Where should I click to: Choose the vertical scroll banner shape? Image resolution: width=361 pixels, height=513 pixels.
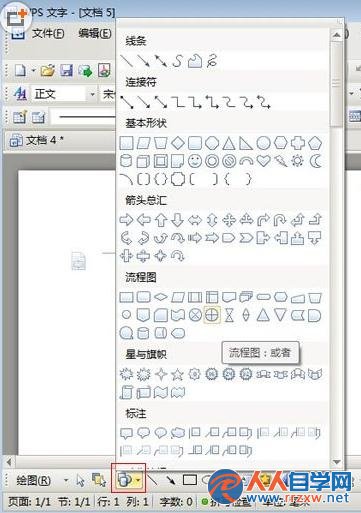point(126,392)
